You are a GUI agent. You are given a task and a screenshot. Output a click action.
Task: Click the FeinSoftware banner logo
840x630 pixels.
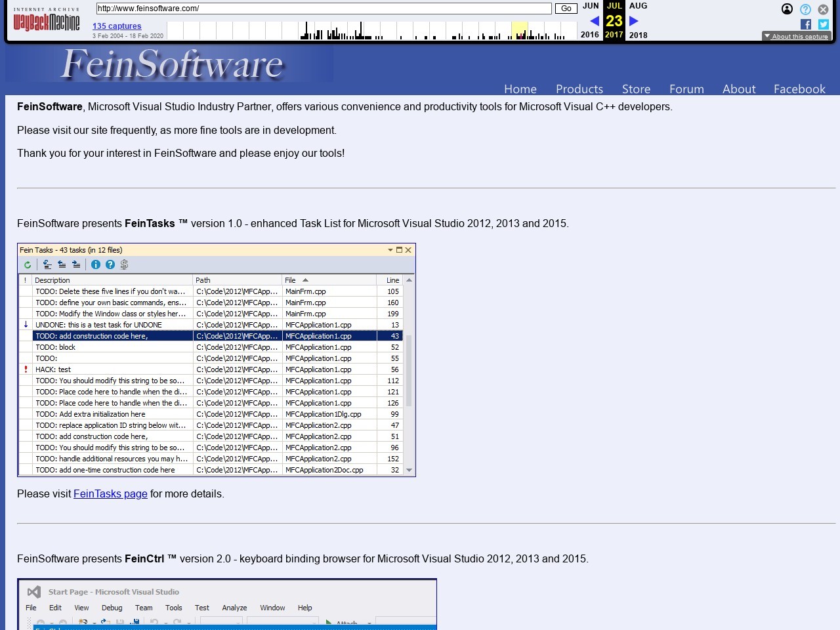pos(169,64)
